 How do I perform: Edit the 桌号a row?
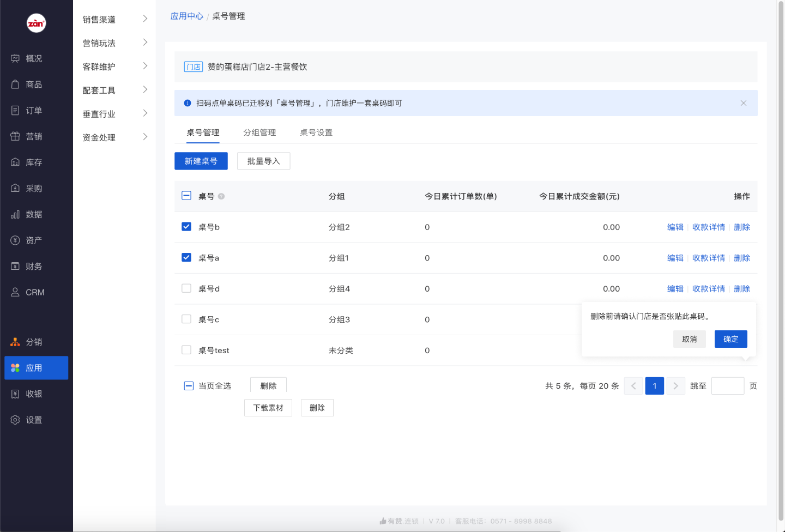point(675,258)
